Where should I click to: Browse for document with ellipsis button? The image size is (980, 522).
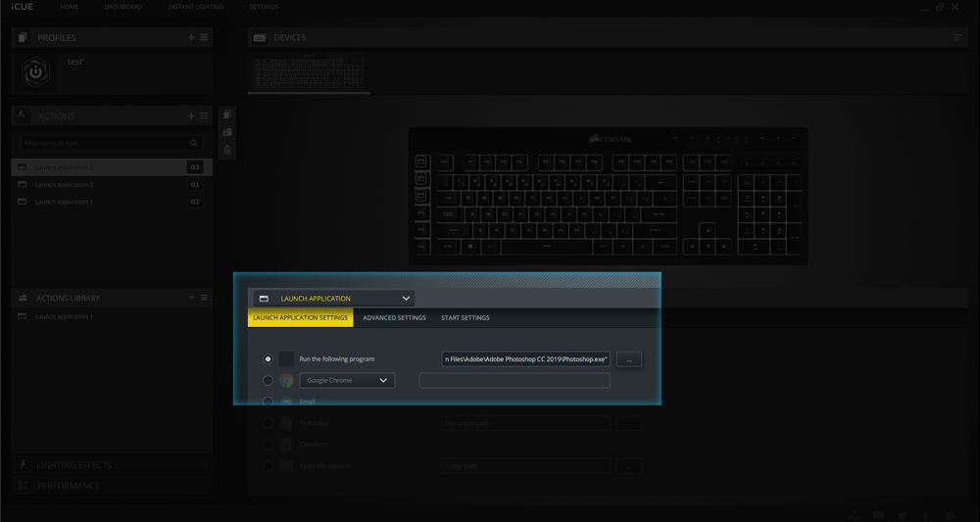(629, 423)
